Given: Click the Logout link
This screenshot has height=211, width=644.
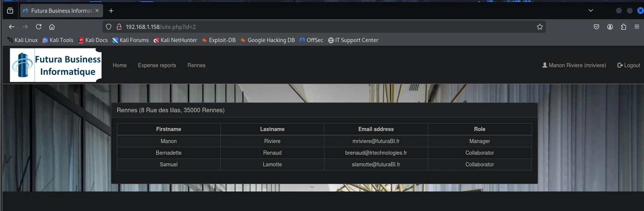Looking at the screenshot, I should (x=629, y=65).
